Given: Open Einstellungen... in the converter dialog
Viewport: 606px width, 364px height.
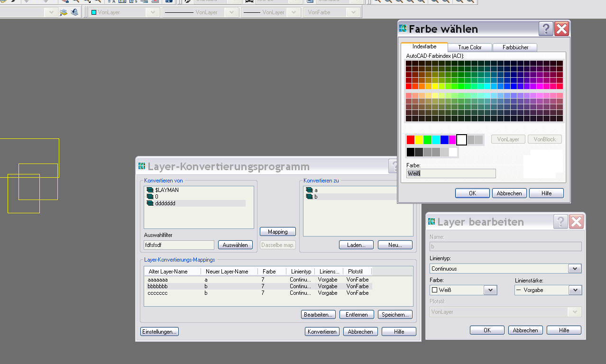Looking at the screenshot, I should (159, 332).
